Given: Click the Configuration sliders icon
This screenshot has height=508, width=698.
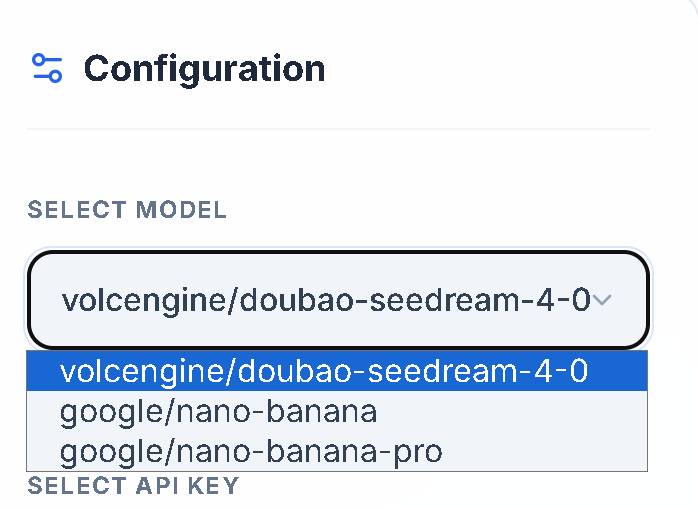Looking at the screenshot, I should coord(47,68).
